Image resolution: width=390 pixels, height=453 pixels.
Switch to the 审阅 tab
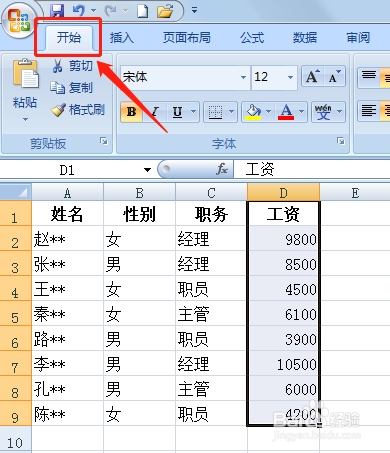[x=358, y=38]
